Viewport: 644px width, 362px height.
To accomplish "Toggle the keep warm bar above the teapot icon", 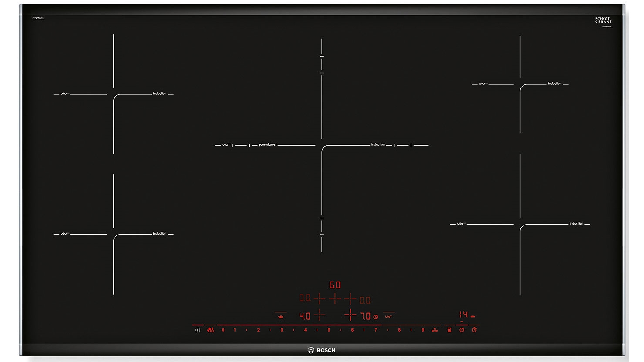I will (x=281, y=311).
